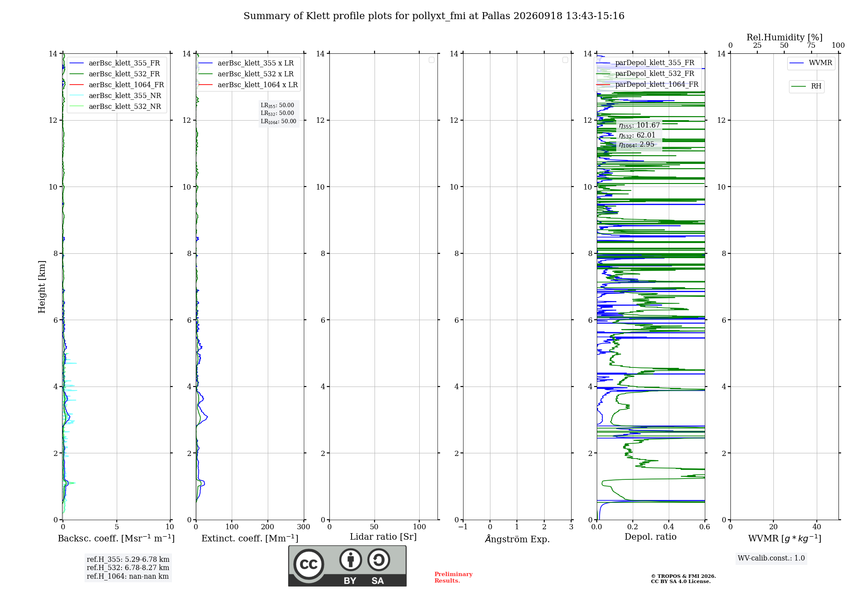Click the Creative Commons CC logo icon

(309, 564)
